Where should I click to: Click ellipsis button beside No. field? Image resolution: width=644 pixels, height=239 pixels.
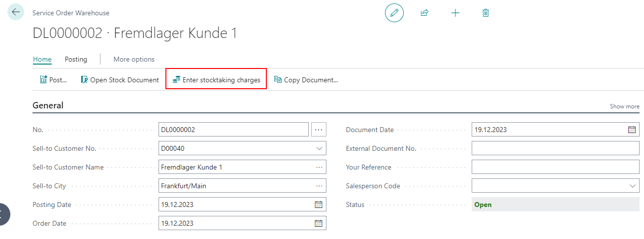click(x=319, y=130)
